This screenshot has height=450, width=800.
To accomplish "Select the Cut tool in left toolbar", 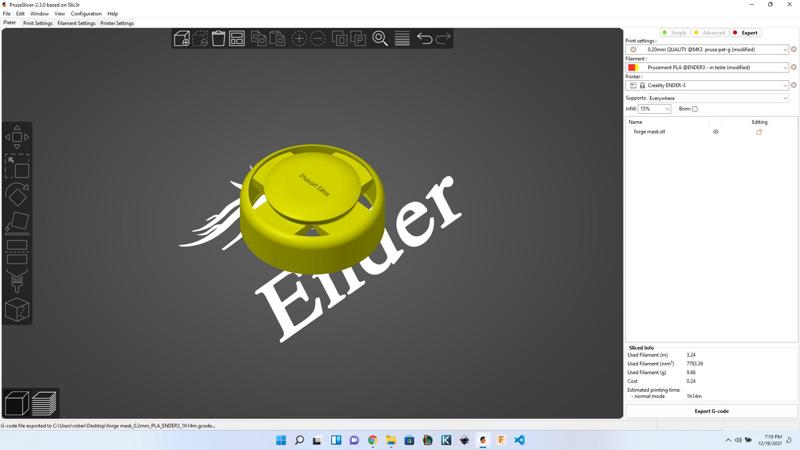I will [17, 252].
